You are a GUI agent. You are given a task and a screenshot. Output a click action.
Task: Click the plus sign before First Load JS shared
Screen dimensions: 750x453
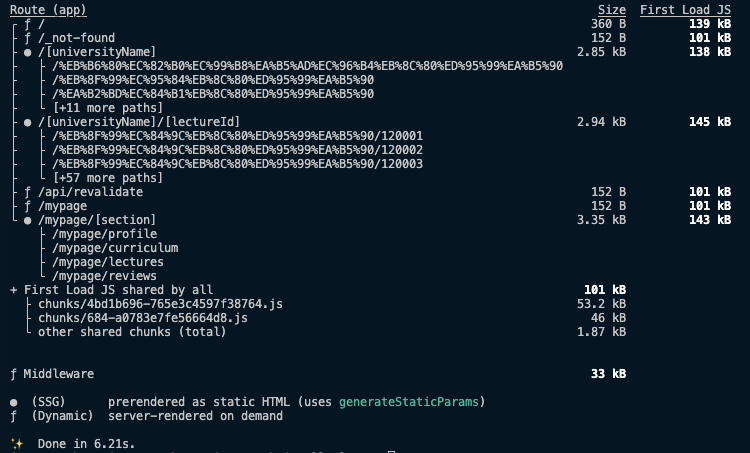[x=13, y=290]
